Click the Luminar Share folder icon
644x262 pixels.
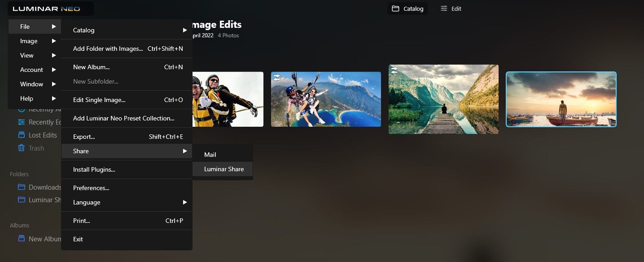click(21, 200)
